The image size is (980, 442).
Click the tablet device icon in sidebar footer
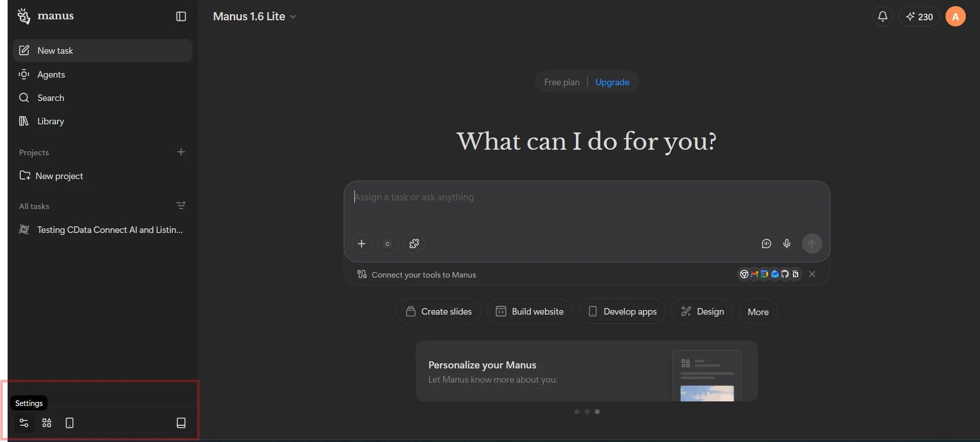point(70,423)
